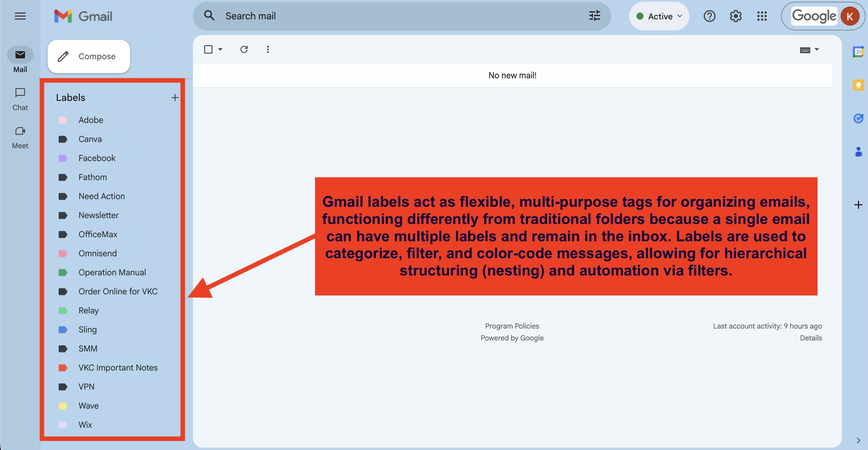Click the 'No new mail!' message

tap(512, 76)
